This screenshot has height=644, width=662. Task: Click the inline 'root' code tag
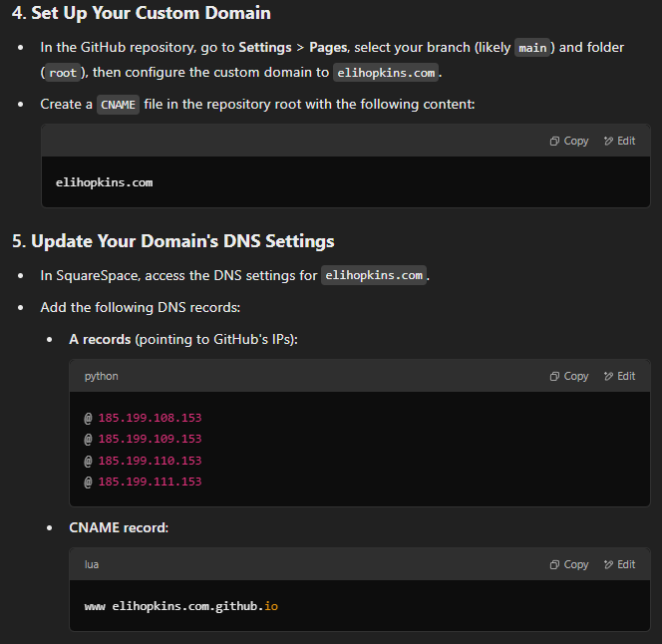tap(63, 73)
